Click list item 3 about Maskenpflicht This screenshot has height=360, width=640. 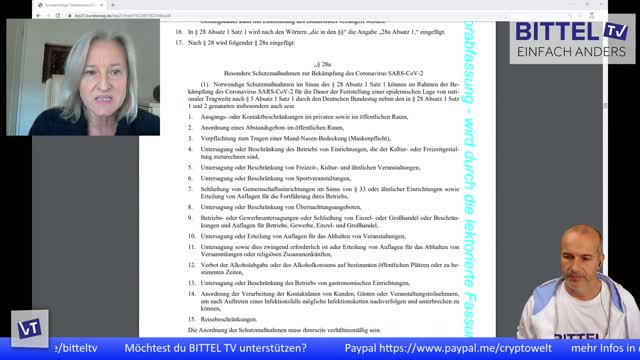289,138
